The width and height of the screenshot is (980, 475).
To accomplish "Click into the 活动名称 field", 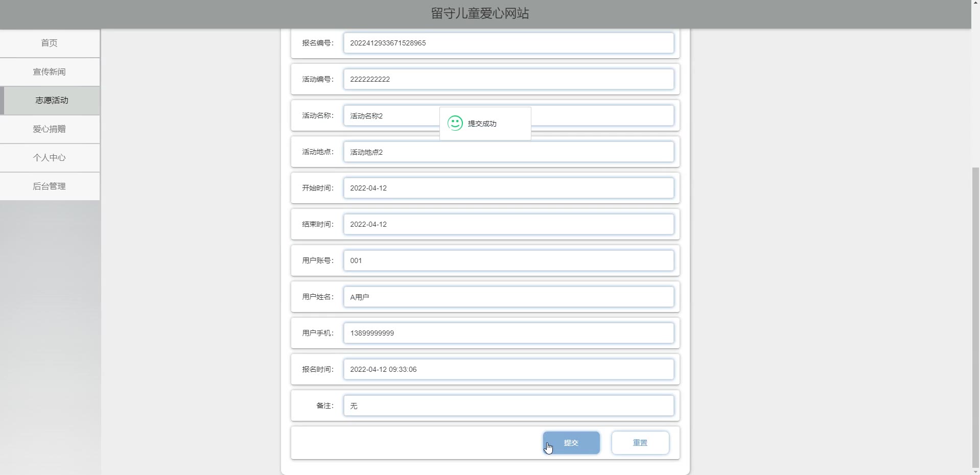I will (508, 115).
